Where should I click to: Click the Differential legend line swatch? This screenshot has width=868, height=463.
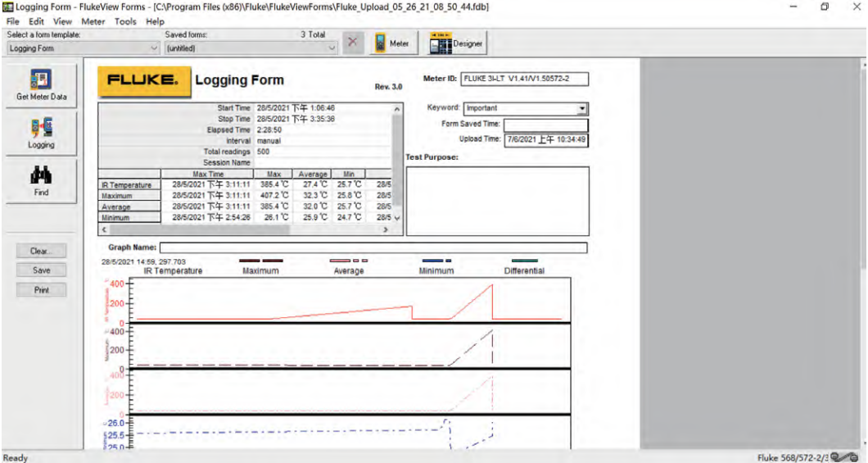[x=524, y=261]
